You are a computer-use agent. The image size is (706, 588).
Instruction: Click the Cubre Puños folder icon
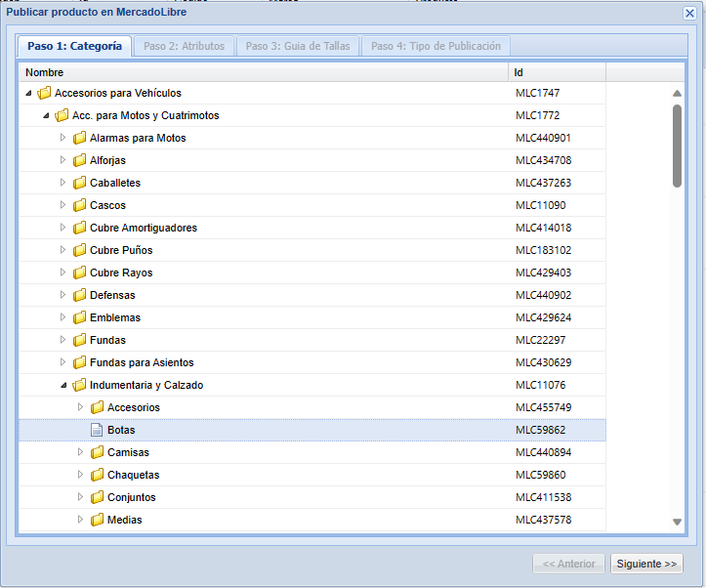coord(79,250)
